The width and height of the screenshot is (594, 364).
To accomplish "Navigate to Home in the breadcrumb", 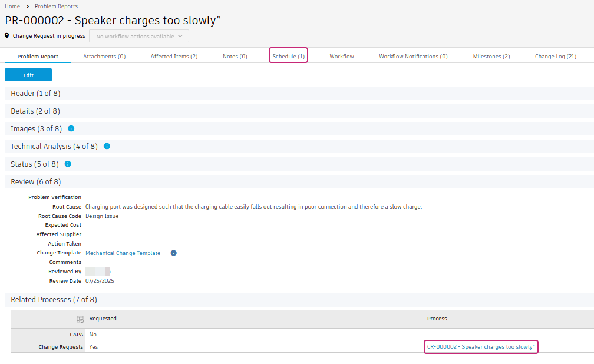I will point(12,6).
